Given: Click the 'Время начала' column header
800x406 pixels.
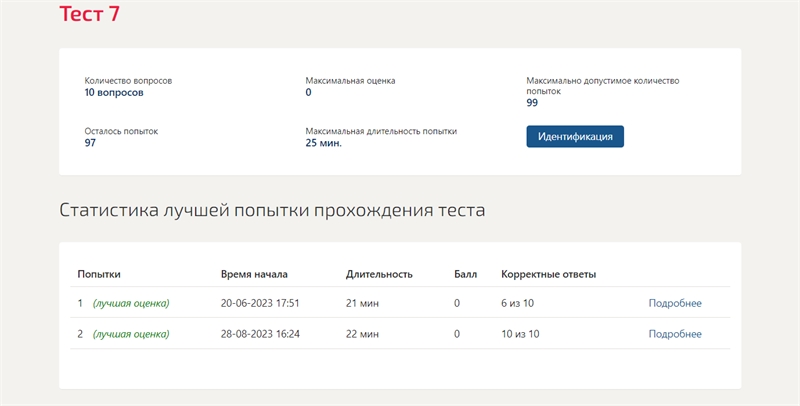Looking at the screenshot, I should click(254, 274).
